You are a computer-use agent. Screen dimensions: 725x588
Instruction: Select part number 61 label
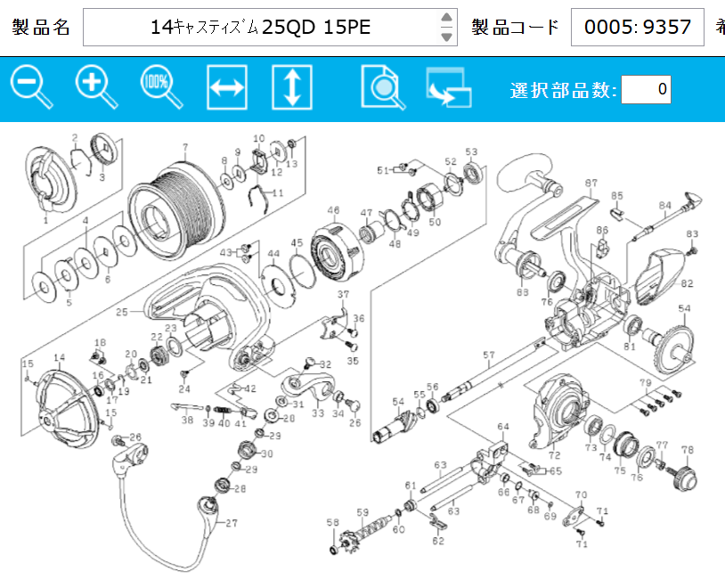coord(410,486)
